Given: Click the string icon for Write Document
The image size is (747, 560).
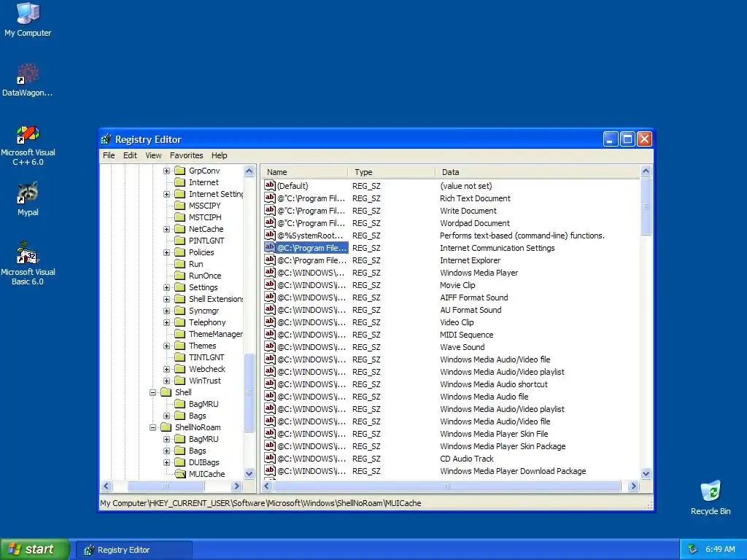Looking at the screenshot, I should (x=270, y=210).
